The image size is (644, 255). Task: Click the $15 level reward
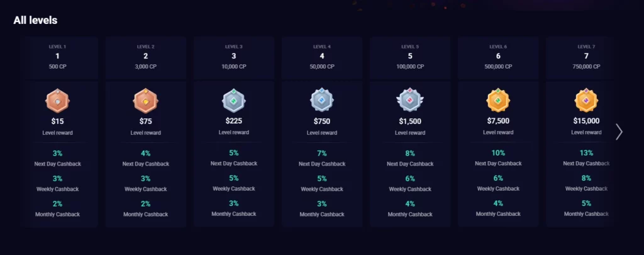(58, 121)
